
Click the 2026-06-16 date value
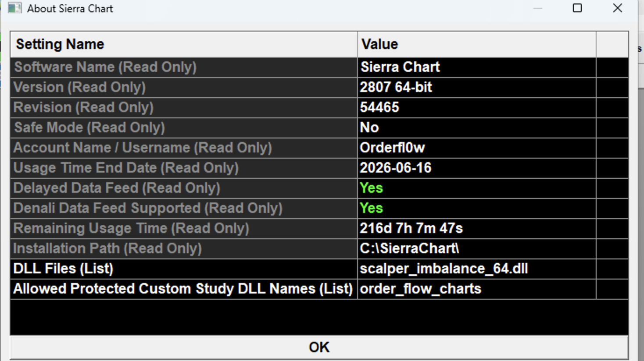coord(396,168)
